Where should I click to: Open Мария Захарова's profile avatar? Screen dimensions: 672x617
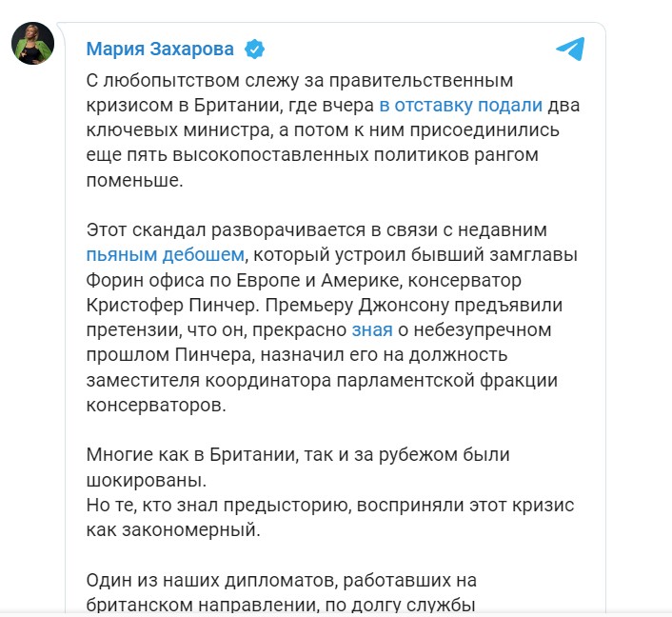pyautogui.click(x=32, y=43)
